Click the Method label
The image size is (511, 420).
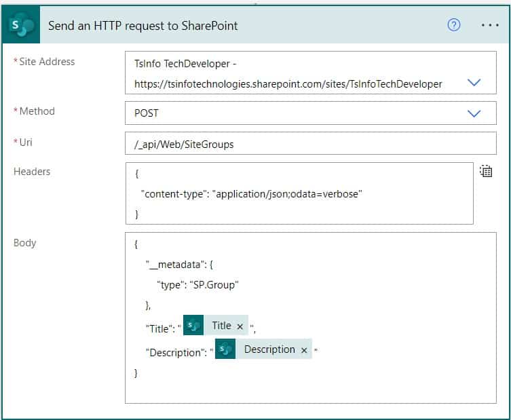(37, 111)
